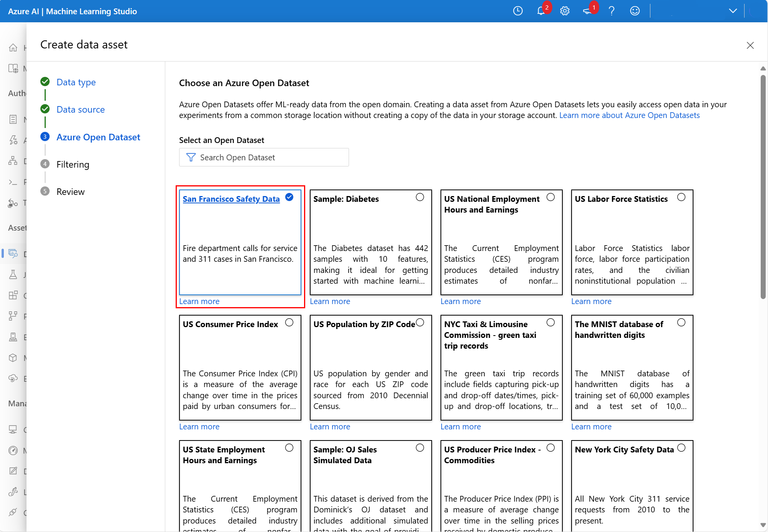
Task: Open the announcements megaphone icon
Action: [x=587, y=11]
